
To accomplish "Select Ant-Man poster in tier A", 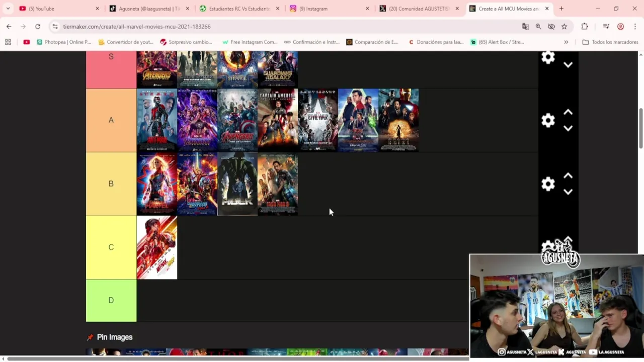I will [157, 120].
